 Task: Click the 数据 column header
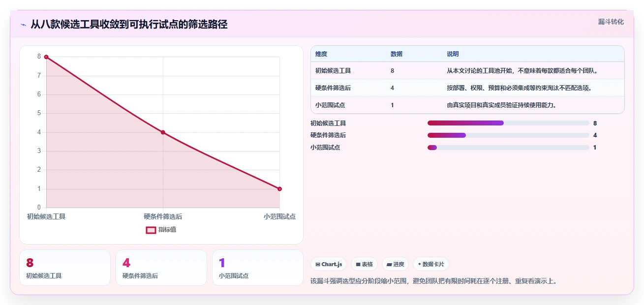point(397,54)
